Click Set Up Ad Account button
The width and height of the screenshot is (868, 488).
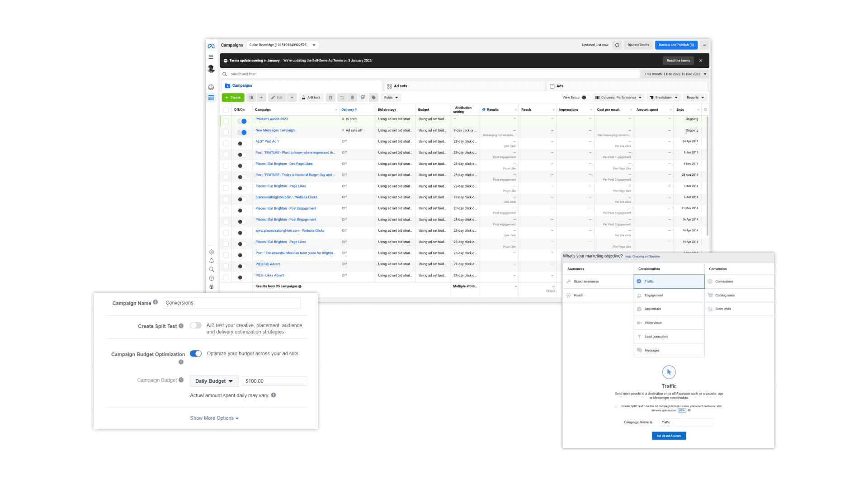669,436
